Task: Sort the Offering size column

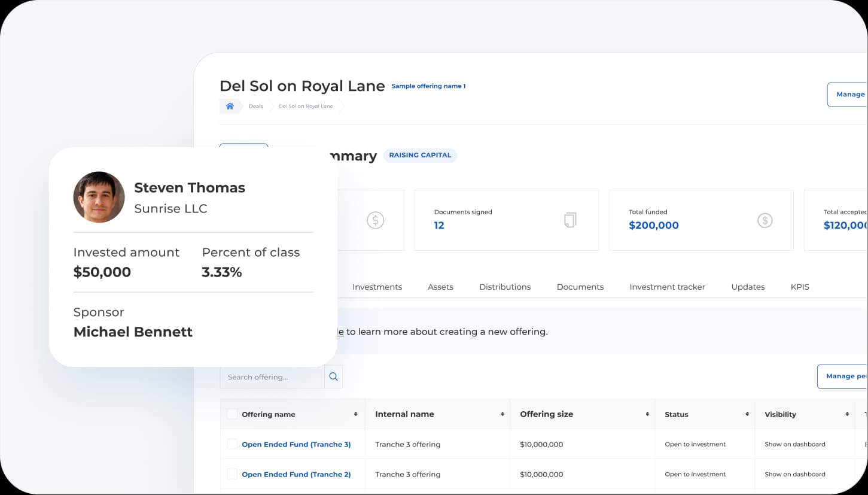Action: click(x=647, y=414)
